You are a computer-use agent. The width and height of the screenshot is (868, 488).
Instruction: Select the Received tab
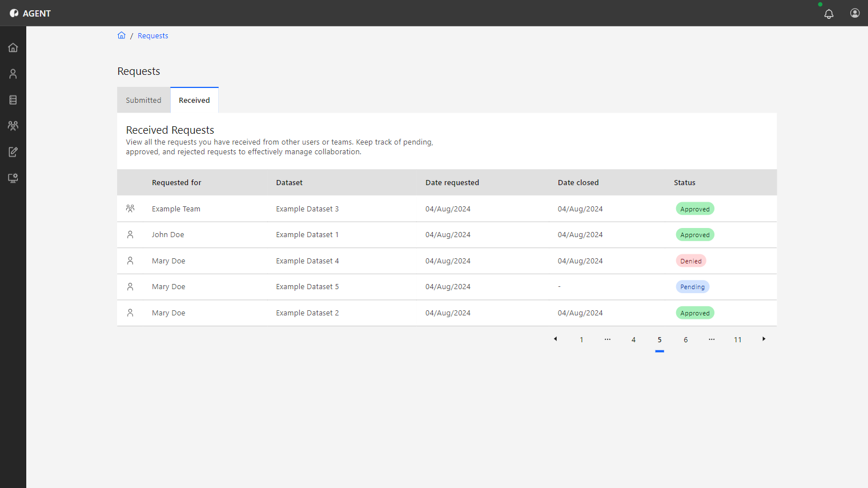click(x=194, y=100)
